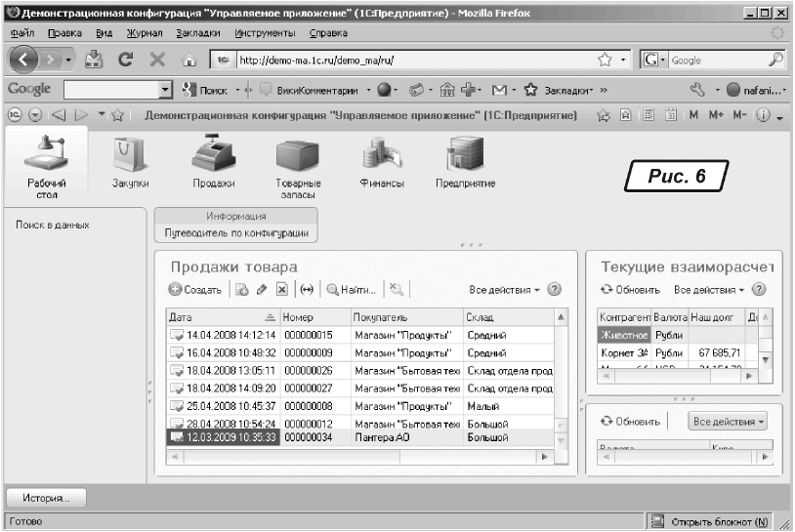Open the Путеводитель по конфигурации link
The width and height of the screenshot is (795, 532).
click(x=235, y=233)
